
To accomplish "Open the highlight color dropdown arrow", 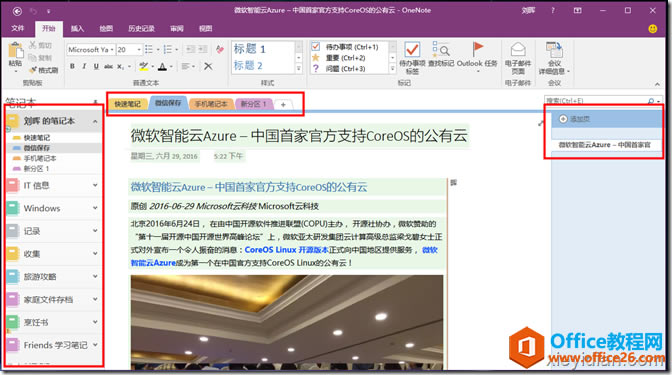I will click(152, 67).
